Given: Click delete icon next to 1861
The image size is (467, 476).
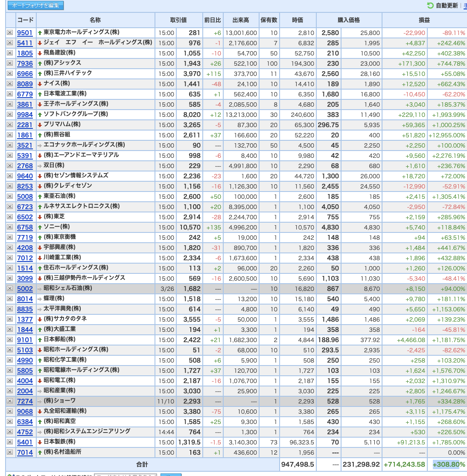Looking at the screenshot, I should tap(10, 135).
